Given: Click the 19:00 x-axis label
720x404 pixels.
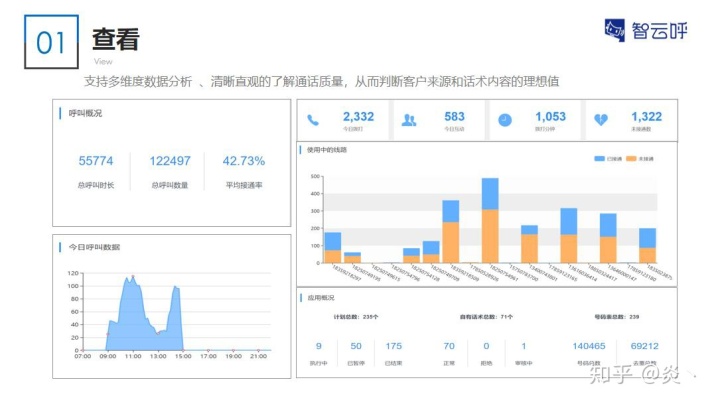Looking at the screenshot, I should [x=233, y=356].
